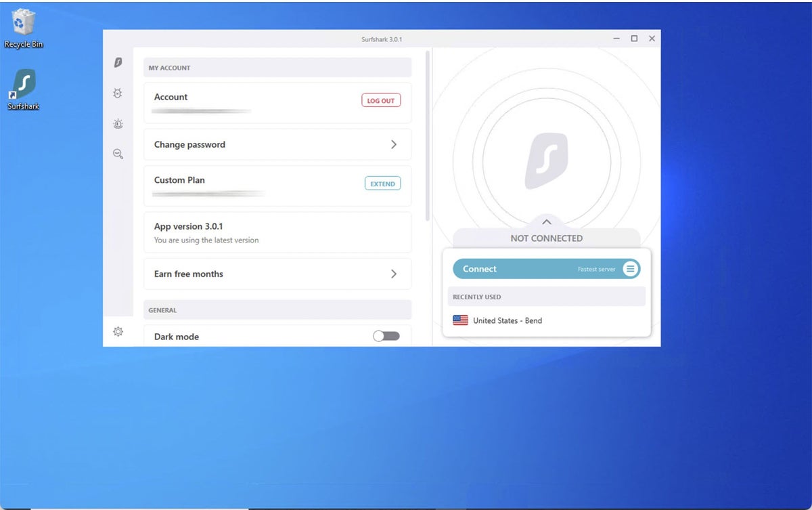This screenshot has width=812, height=510.
Task: Open Earn free months using its chevron
Action: click(x=394, y=274)
